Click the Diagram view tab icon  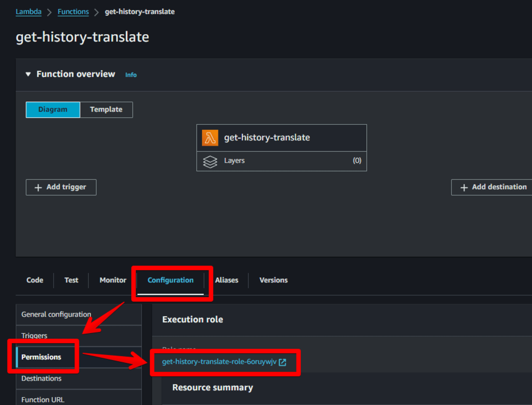(x=53, y=109)
